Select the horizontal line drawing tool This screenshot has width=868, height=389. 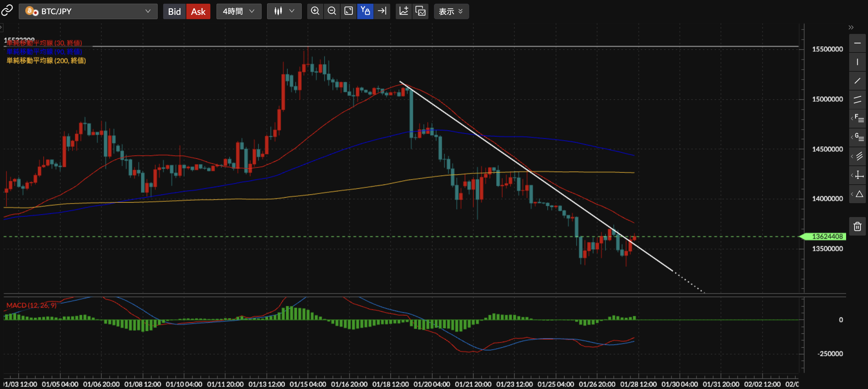[857, 43]
